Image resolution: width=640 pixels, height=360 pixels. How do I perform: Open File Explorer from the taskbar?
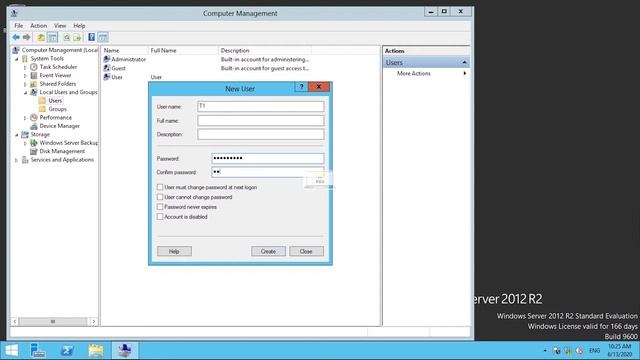tap(96, 351)
